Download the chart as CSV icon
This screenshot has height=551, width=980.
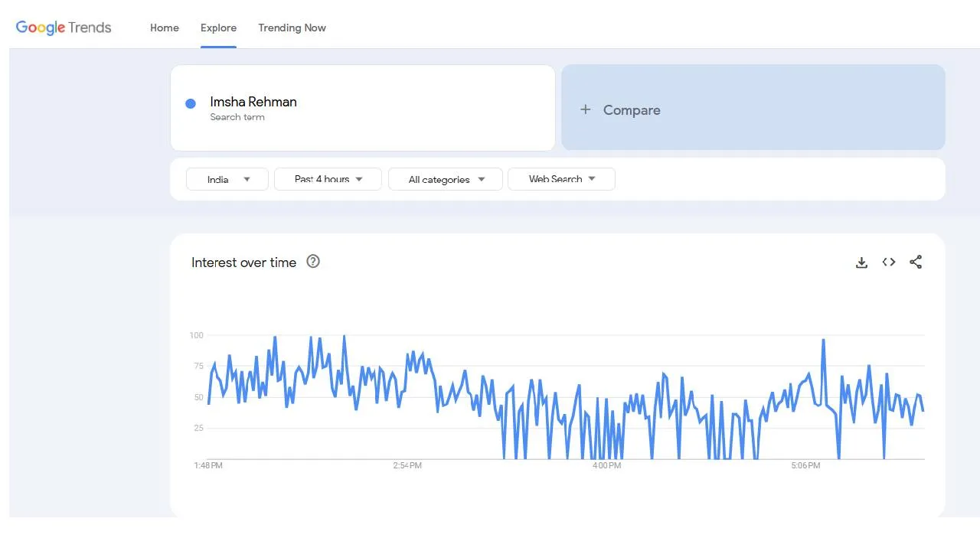click(x=861, y=262)
